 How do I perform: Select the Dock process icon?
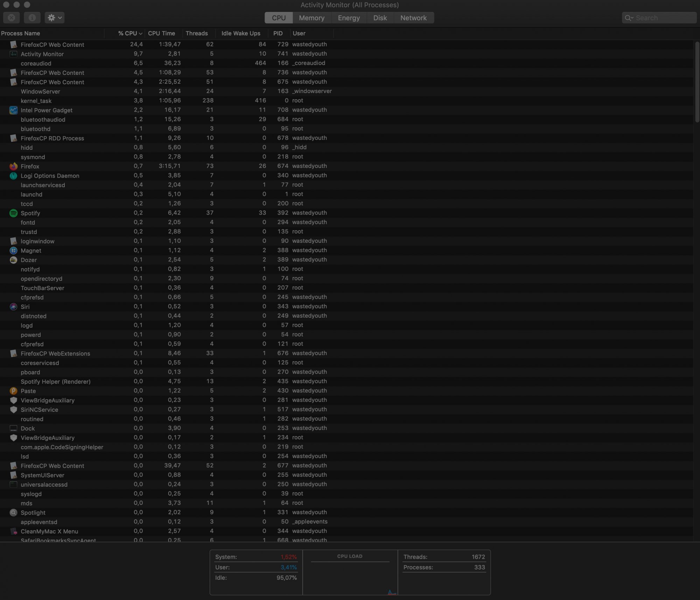pos(13,428)
